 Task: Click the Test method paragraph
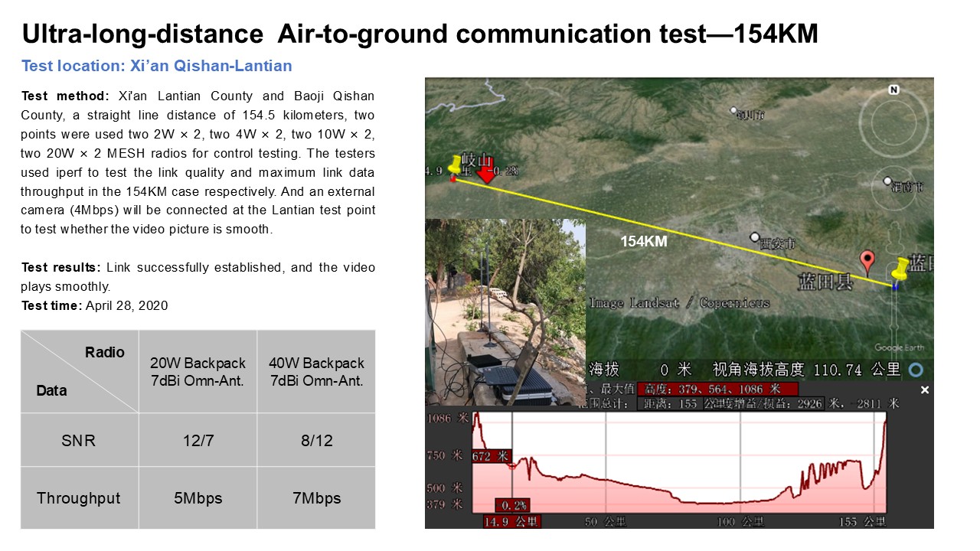[x=198, y=162]
